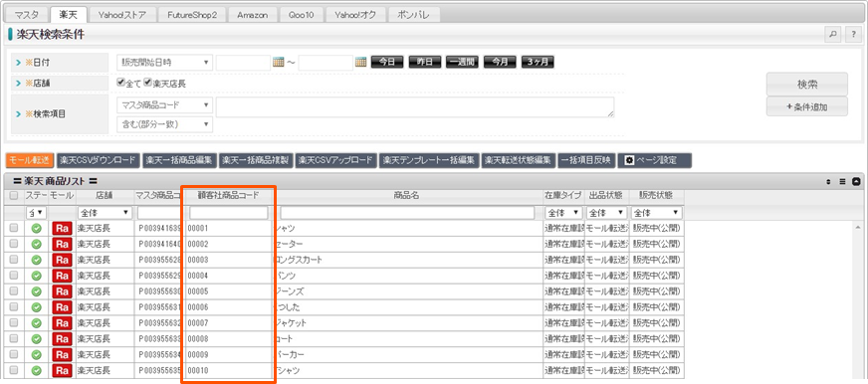Click the magnifier icon in search header
The height and width of the screenshot is (384, 868).
coord(832,34)
